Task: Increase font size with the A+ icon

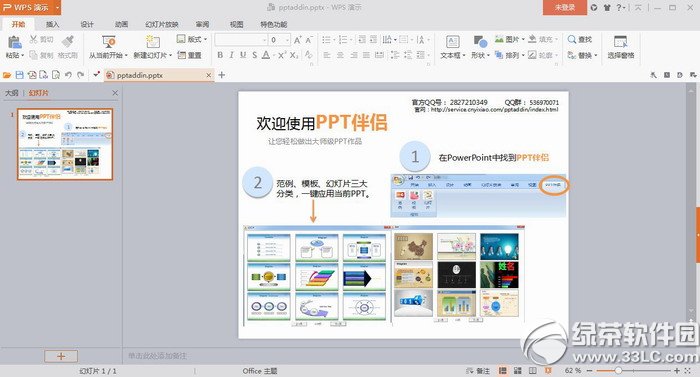Action: click(x=297, y=40)
